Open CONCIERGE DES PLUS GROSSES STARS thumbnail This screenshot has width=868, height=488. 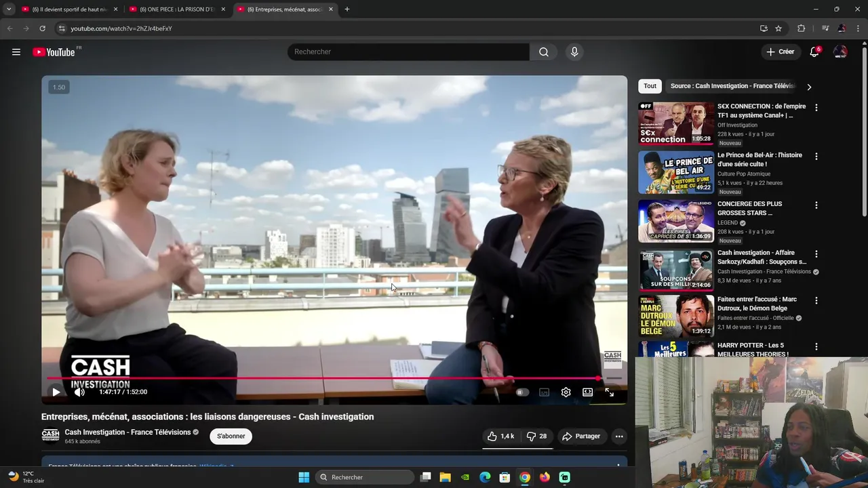tap(676, 221)
